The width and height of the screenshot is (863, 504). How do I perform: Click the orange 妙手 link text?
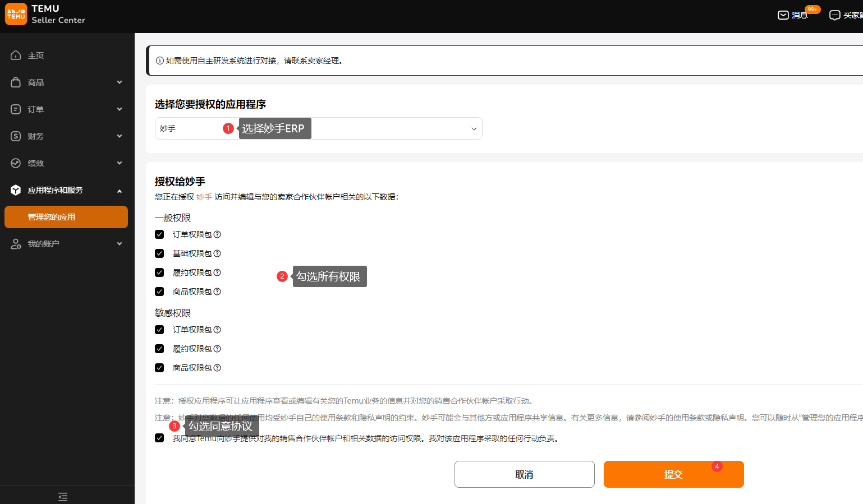[204, 197]
